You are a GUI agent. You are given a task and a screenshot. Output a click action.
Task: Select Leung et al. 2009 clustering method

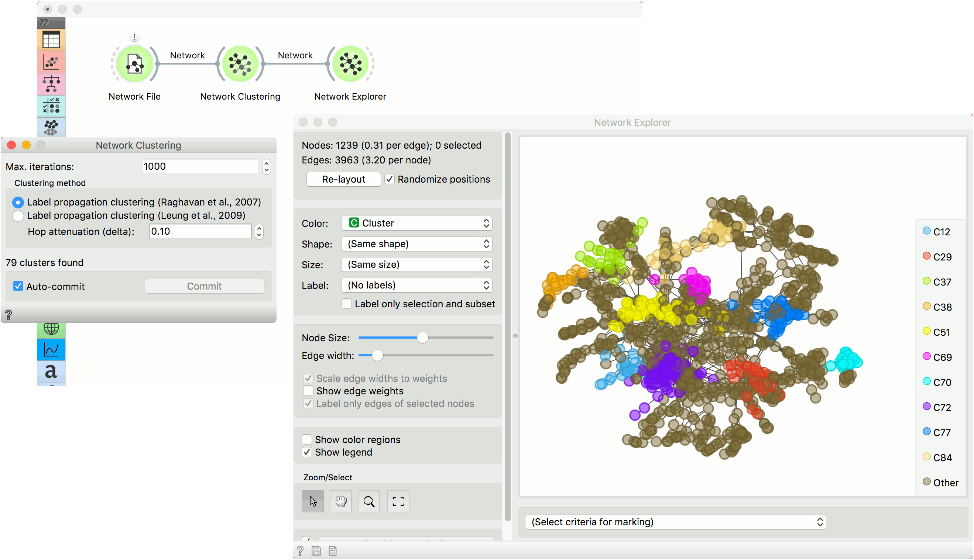pos(18,215)
